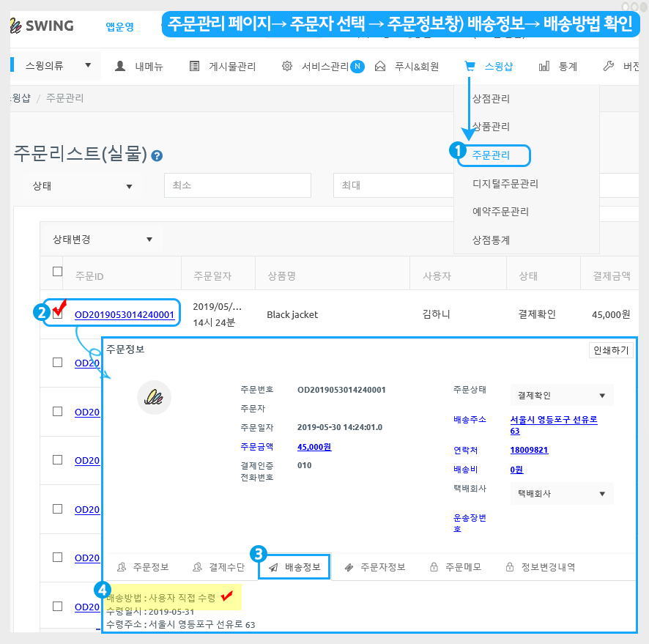Open the 상태변경 dropdown

click(x=102, y=240)
